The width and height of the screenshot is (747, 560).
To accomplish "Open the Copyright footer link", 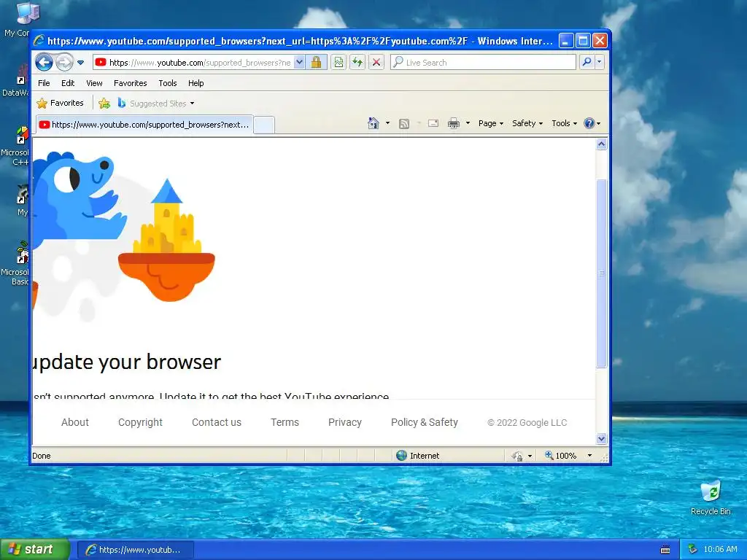I will (140, 422).
